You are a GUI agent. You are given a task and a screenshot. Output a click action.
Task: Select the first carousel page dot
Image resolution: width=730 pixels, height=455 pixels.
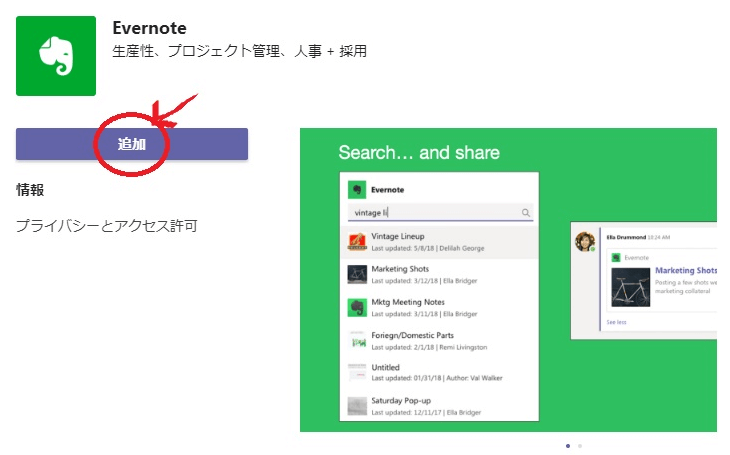tap(568, 445)
